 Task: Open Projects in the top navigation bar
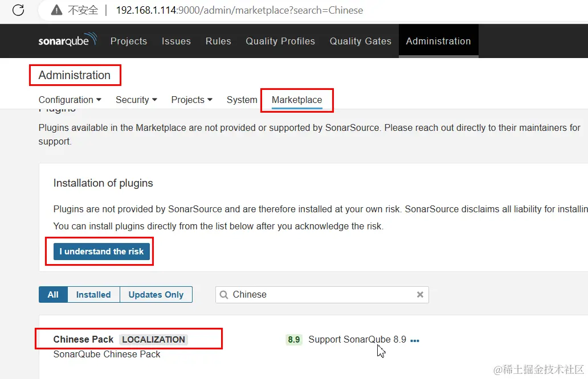point(129,41)
